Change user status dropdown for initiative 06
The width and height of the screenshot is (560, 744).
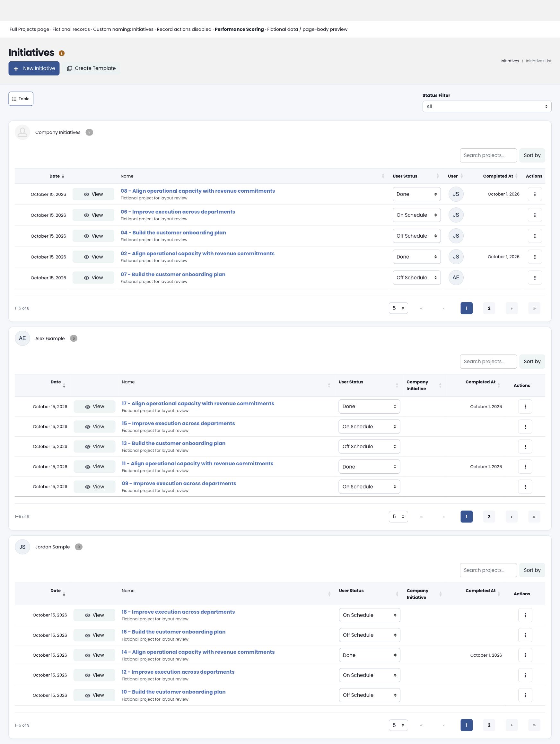[x=416, y=215]
